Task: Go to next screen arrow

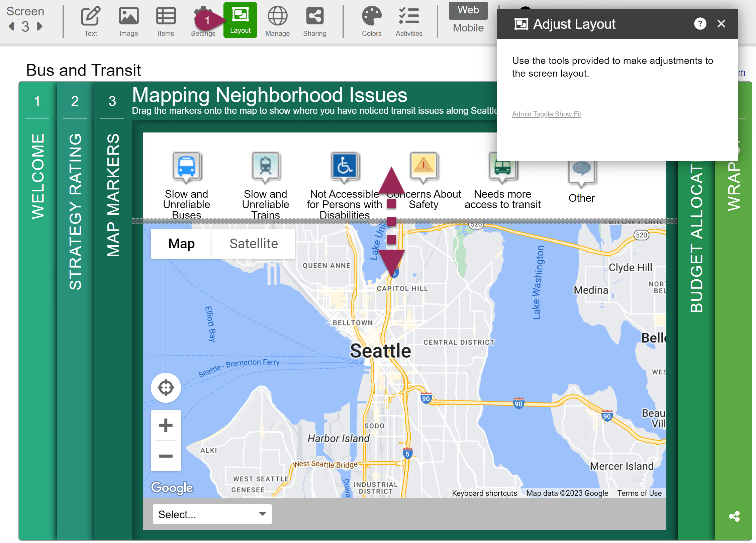Action: pos(40,26)
